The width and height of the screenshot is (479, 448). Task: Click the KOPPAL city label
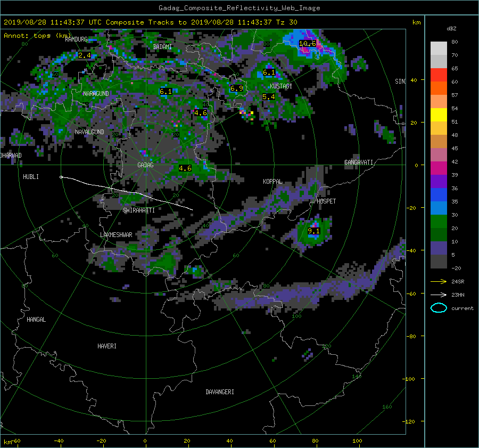[x=272, y=181]
